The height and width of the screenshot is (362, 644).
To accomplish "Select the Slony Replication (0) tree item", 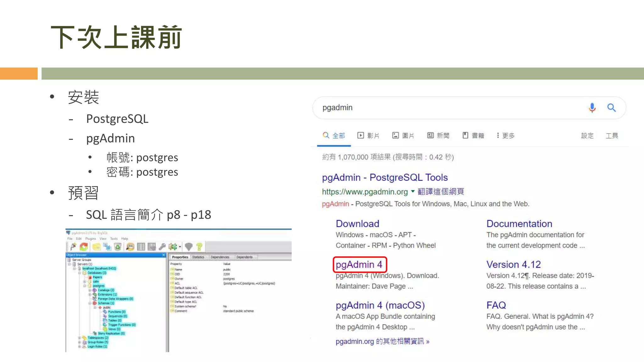I will [111, 333].
